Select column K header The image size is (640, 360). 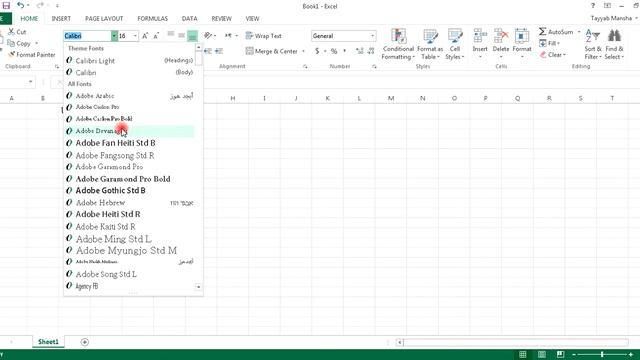point(327,98)
